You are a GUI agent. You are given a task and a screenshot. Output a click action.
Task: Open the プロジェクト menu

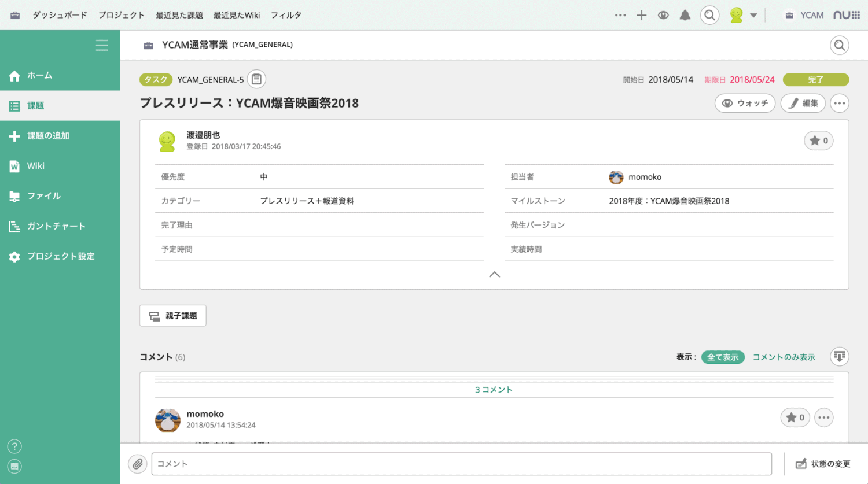[122, 15]
